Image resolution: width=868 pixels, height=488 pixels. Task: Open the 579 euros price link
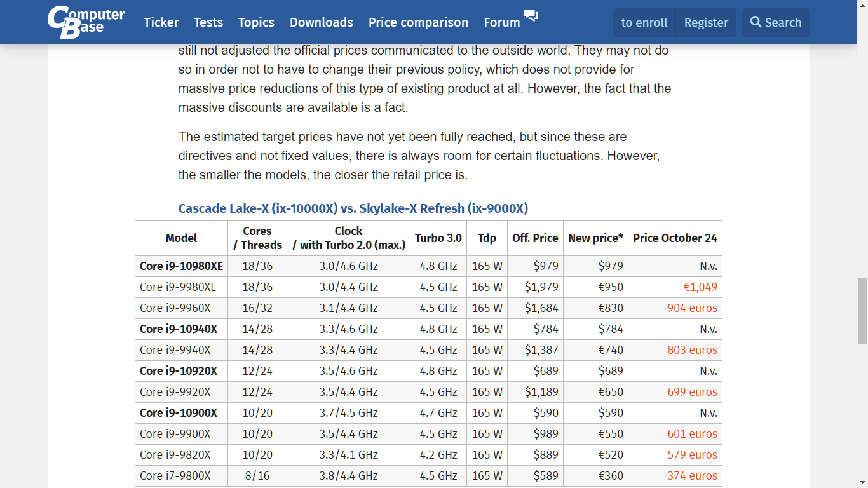click(692, 455)
